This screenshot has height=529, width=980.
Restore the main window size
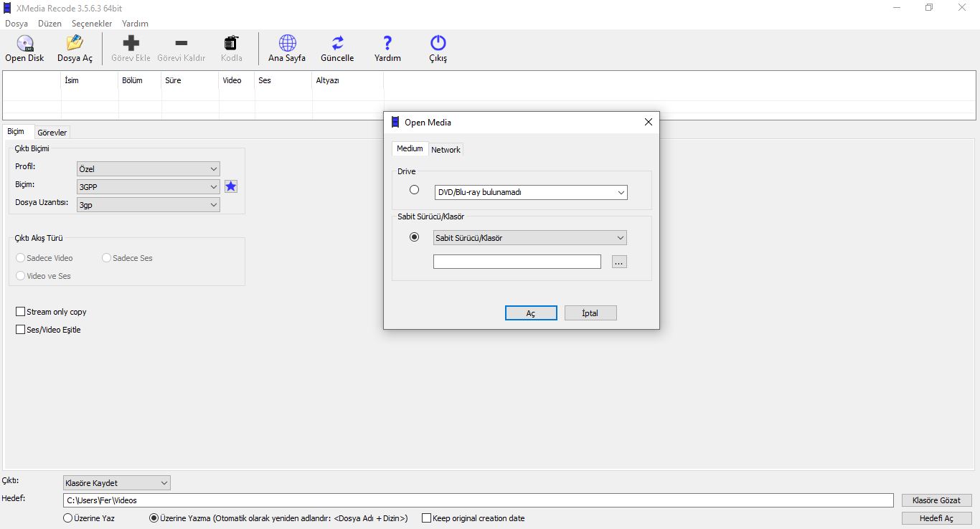pyautogui.click(x=929, y=8)
